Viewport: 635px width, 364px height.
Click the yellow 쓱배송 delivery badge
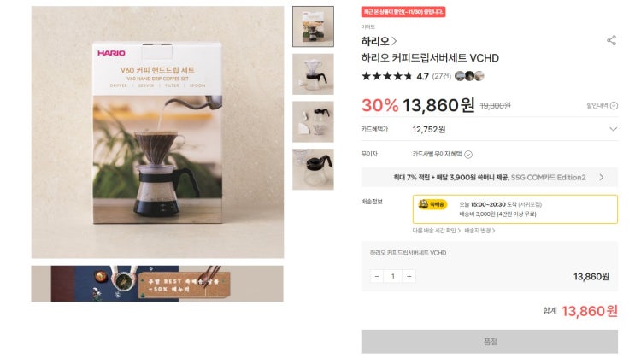(x=432, y=204)
